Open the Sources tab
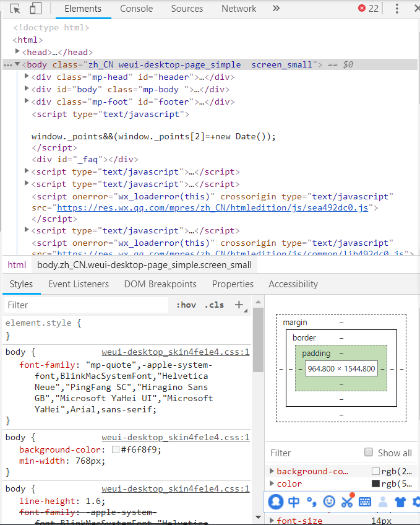The width and height of the screenshot is (420, 525). point(187,9)
